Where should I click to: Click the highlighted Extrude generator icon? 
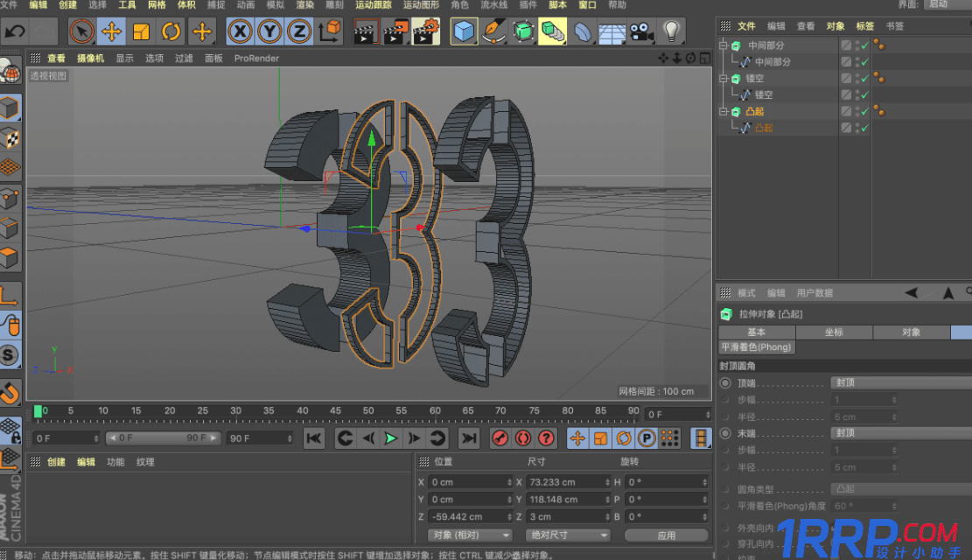click(x=551, y=31)
